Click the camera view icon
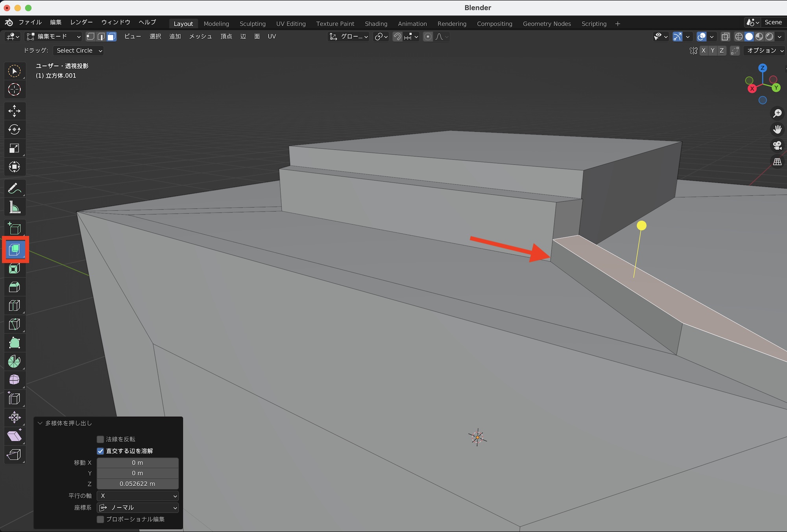Image resolution: width=787 pixels, height=532 pixels. tap(777, 145)
